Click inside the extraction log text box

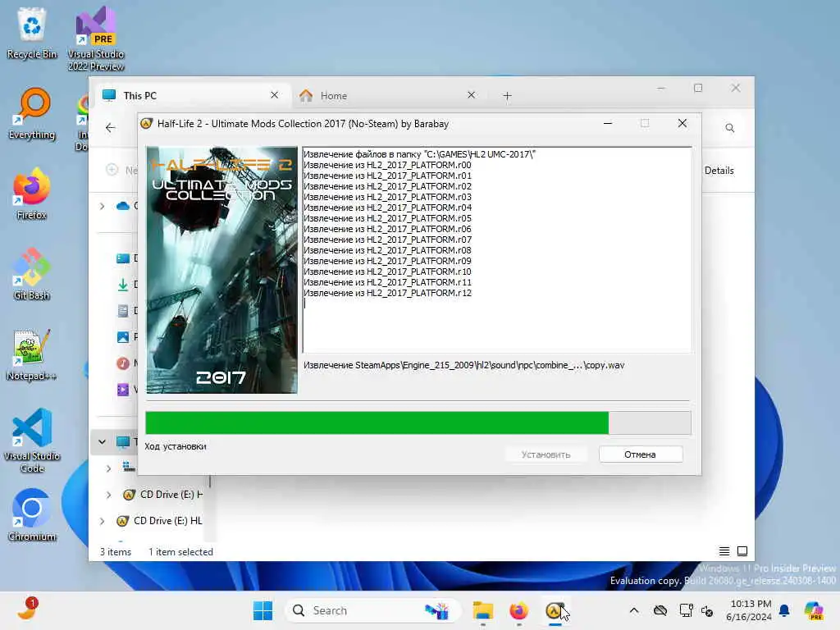(496, 249)
